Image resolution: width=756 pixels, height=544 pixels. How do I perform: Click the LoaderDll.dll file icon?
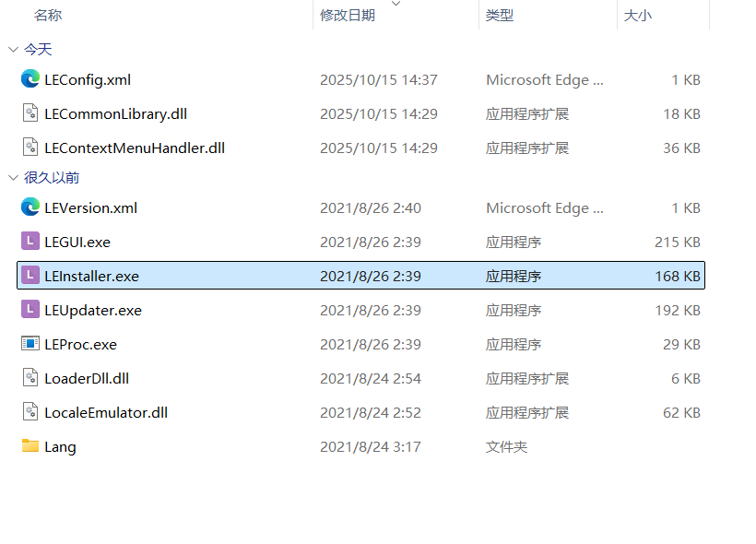tap(30, 378)
